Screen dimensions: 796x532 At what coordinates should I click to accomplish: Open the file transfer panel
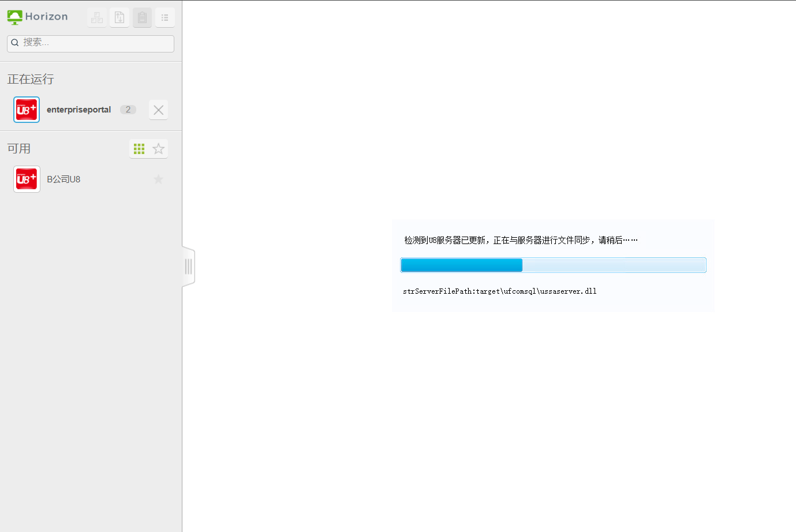[x=119, y=17]
